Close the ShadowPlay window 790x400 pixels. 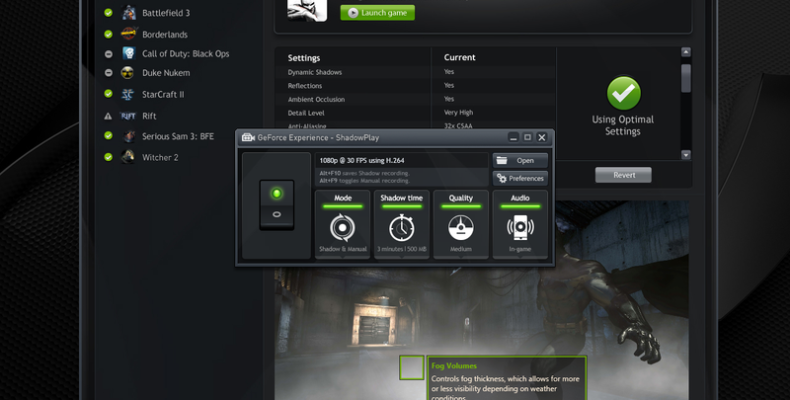point(542,138)
